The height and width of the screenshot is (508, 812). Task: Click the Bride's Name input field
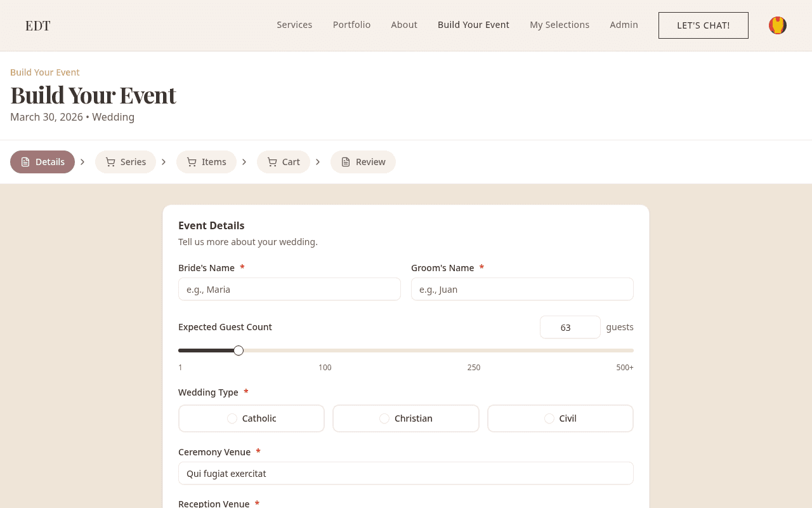pyautogui.click(x=289, y=289)
